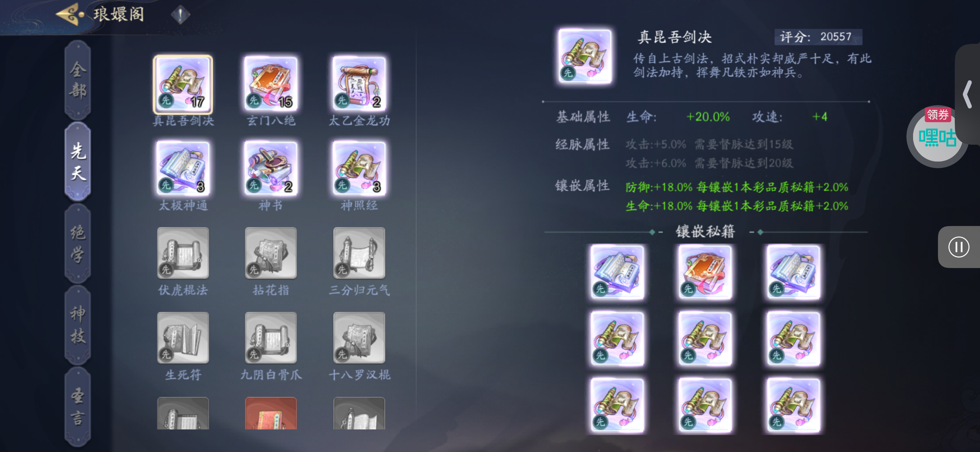Switch to the 绝学 tab
This screenshot has width=980, height=452.
[78, 244]
